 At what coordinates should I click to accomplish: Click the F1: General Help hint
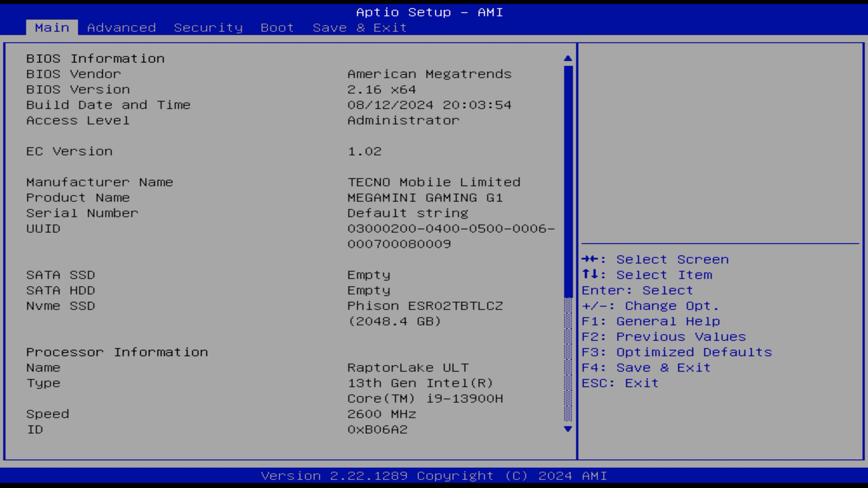click(651, 321)
